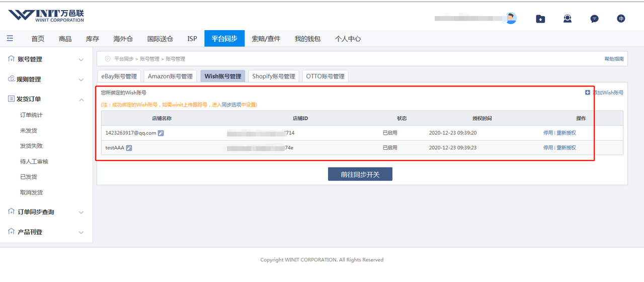
Task: Expand the 产品刊登 sidebar section
Action: coord(81,233)
